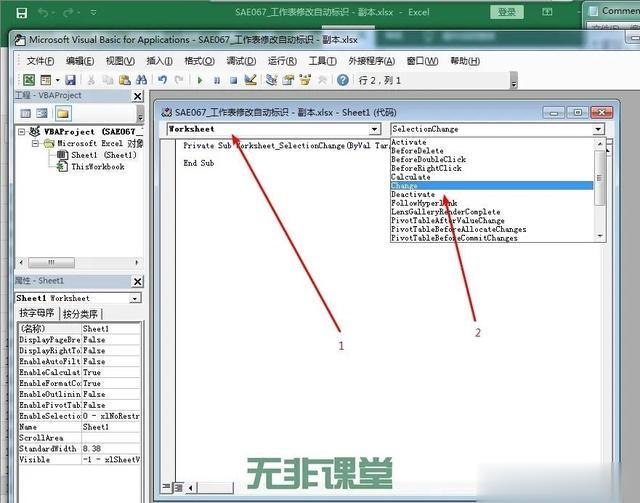Click the Visible property value cell
Image resolution: width=640 pixels, height=503 pixels.
coord(111,460)
